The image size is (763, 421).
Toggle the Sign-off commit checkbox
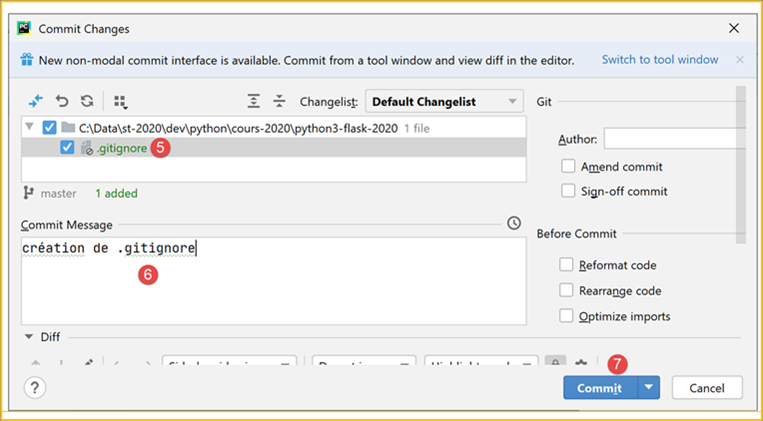568,191
